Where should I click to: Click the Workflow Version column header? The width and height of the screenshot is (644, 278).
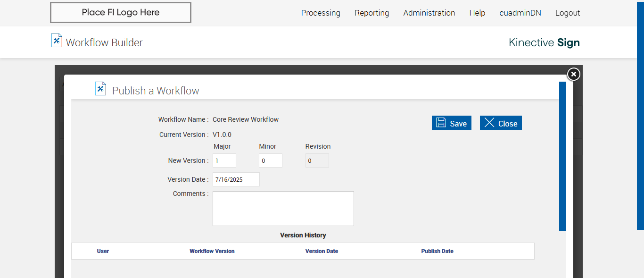click(212, 251)
